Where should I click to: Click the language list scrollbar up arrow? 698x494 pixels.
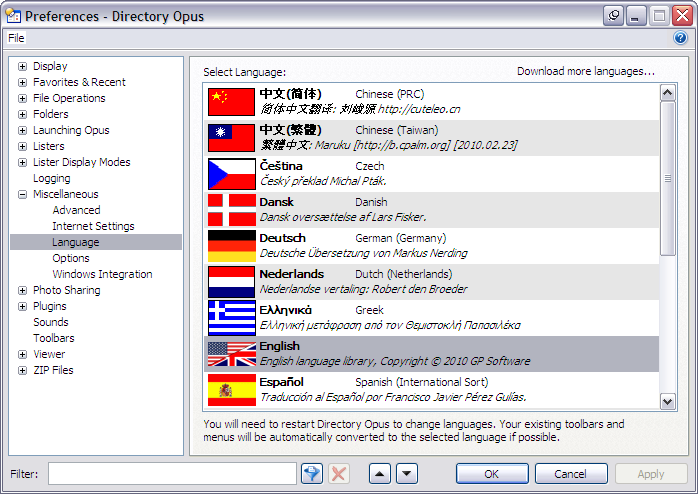click(667, 93)
